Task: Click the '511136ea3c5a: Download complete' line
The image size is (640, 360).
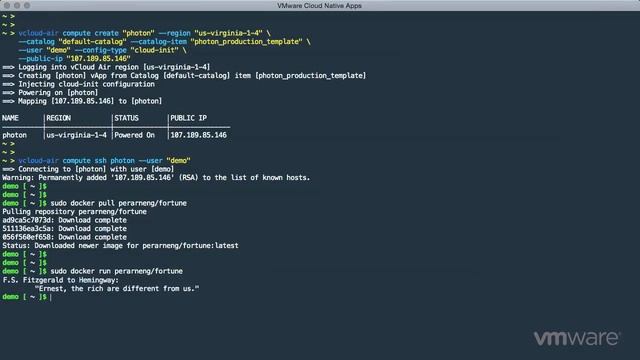Action: [x=64, y=229]
